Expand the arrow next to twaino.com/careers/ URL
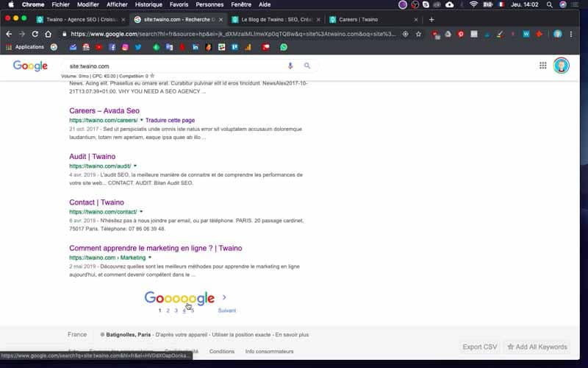The height and width of the screenshot is (368, 588). 142,120
